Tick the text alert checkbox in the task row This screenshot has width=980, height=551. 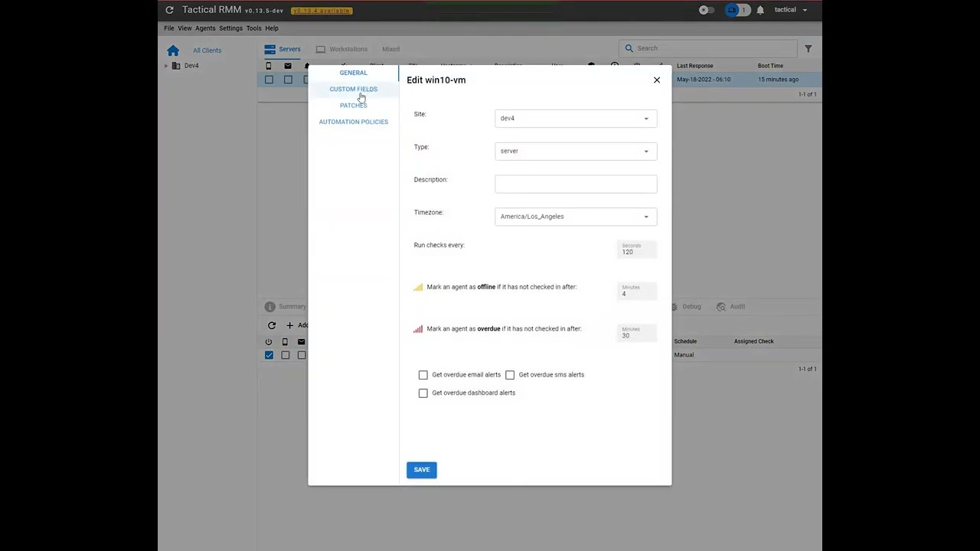click(x=285, y=355)
